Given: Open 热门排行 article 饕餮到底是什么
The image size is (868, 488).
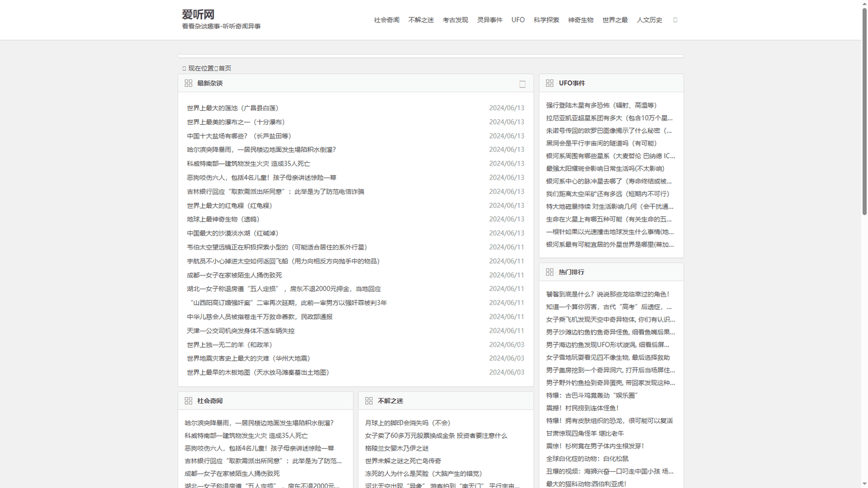Looking at the screenshot, I should (x=608, y=295).
